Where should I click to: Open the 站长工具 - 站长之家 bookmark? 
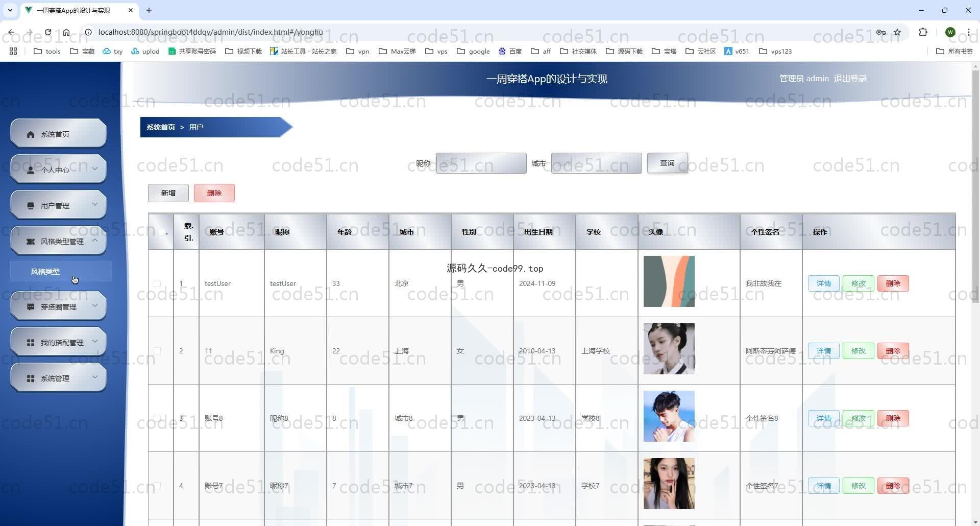(x=303, y=51)
